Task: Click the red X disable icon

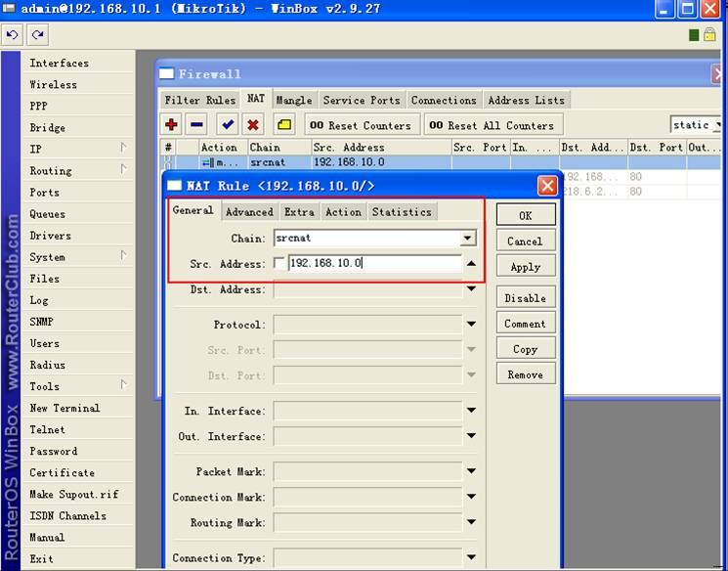Action: tap(253, 124)
